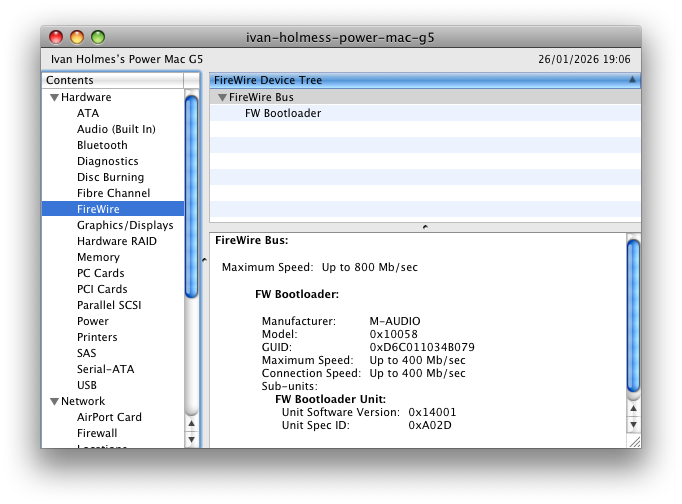Collapse the FireWire Bus disclosure triangle
This screenshot has width=682, height=504.
tap(222, 97)
